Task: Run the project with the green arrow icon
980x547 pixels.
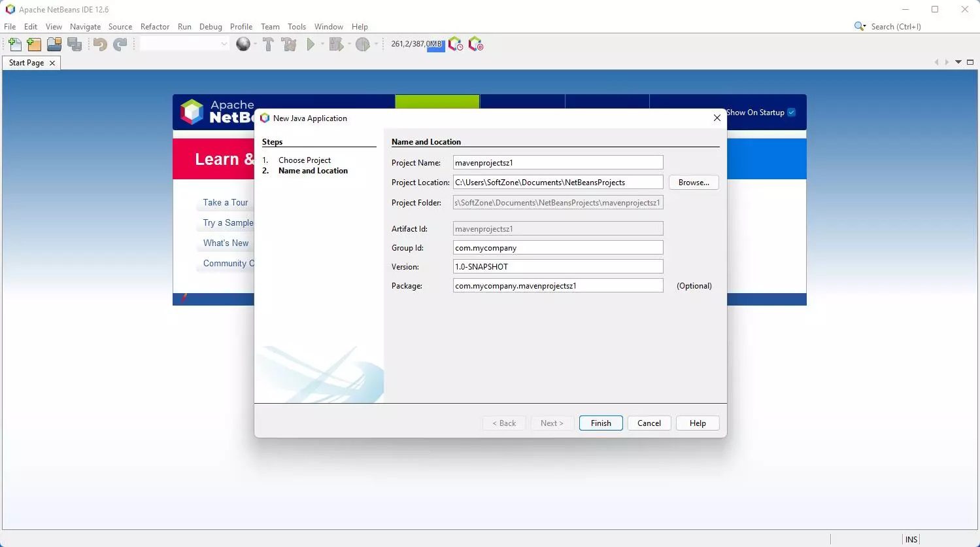Action: pyautogui.click(x=310, y=44)
